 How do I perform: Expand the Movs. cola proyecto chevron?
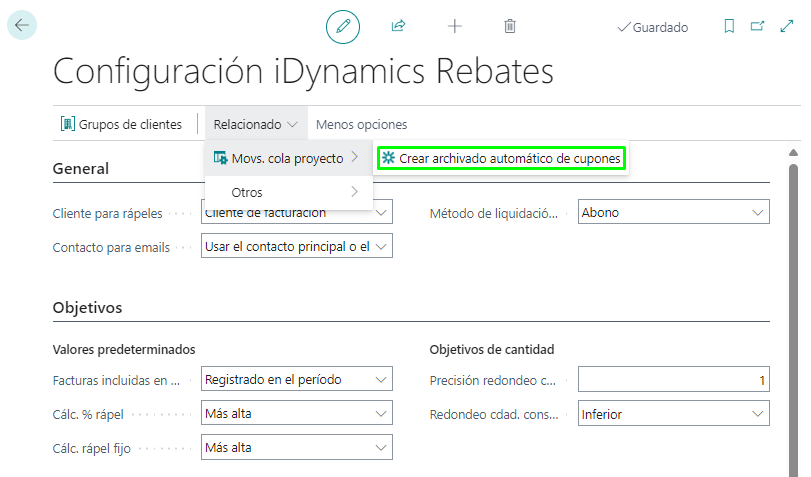coord(354,157)
